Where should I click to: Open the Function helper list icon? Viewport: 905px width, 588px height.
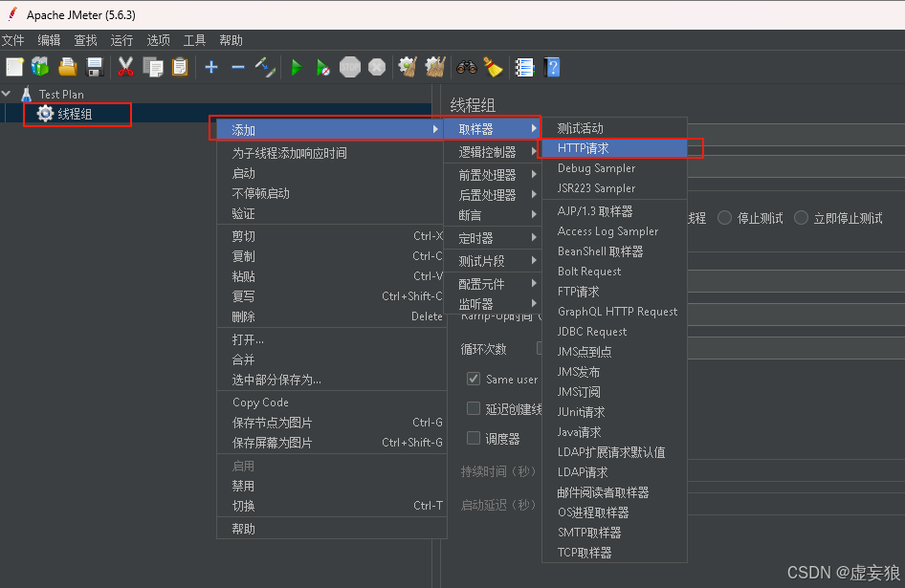point(524,67)
